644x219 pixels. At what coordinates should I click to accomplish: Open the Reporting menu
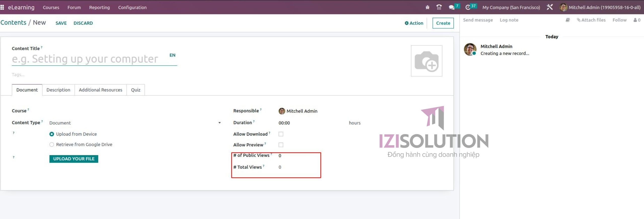99,7
